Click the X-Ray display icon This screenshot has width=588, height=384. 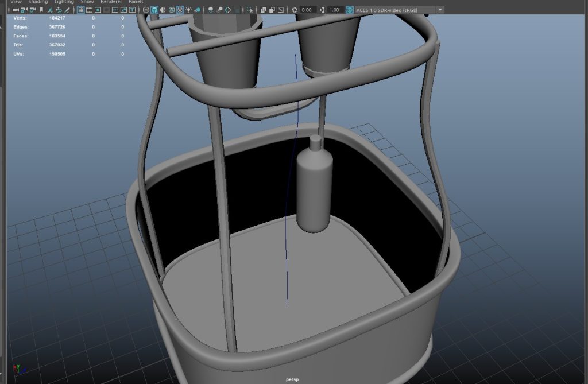[264, 10]
